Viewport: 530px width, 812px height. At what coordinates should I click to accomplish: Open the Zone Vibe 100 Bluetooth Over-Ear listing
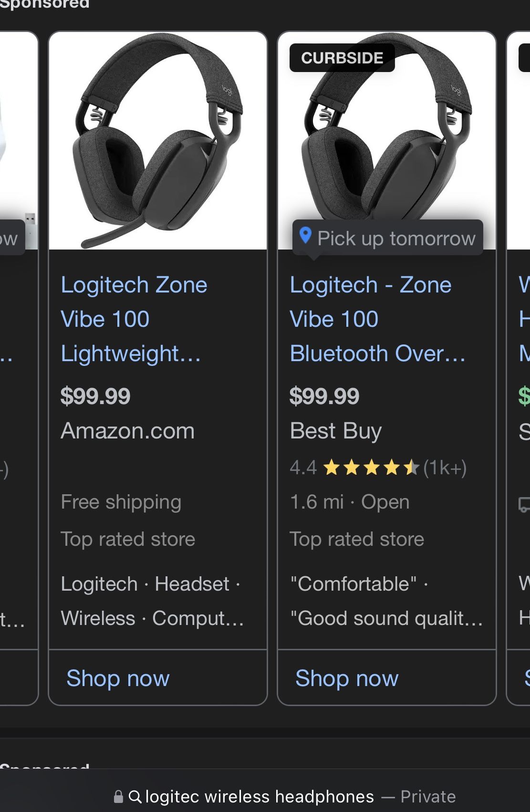pos(377,319)
